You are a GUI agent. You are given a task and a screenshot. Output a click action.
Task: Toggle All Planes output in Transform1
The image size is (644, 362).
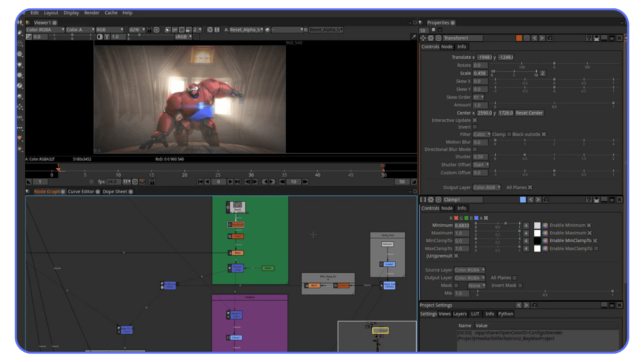(530, 187)
